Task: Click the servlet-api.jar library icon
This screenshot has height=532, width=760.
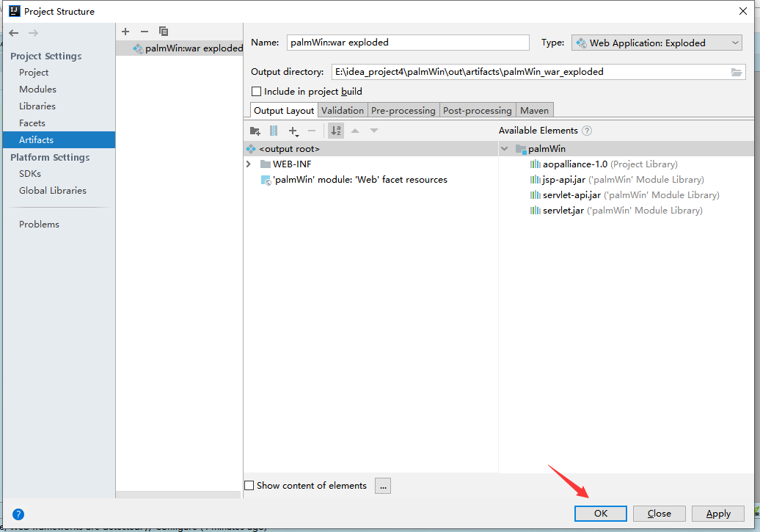Action: [x=535, y=195]
